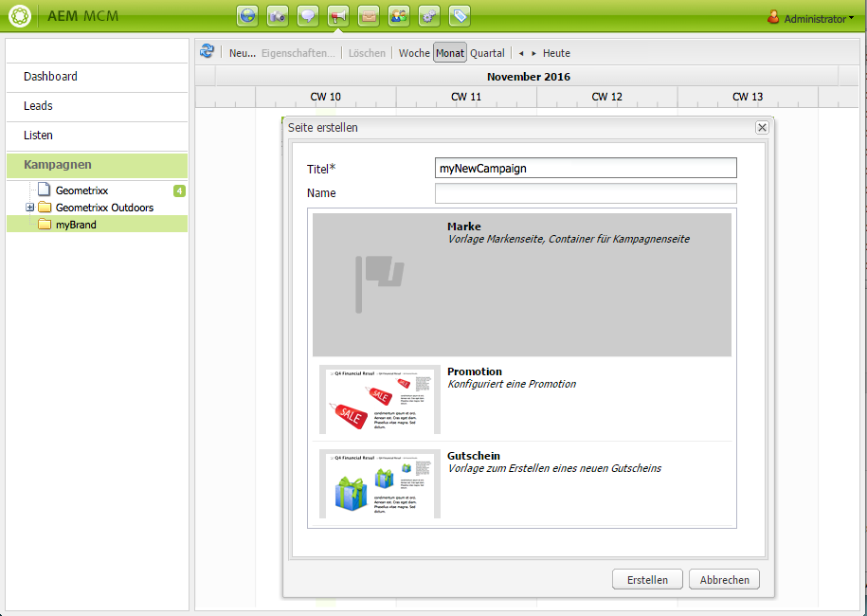Switch calendar to Quartal view
867x616 pixels.
point(487,53)
